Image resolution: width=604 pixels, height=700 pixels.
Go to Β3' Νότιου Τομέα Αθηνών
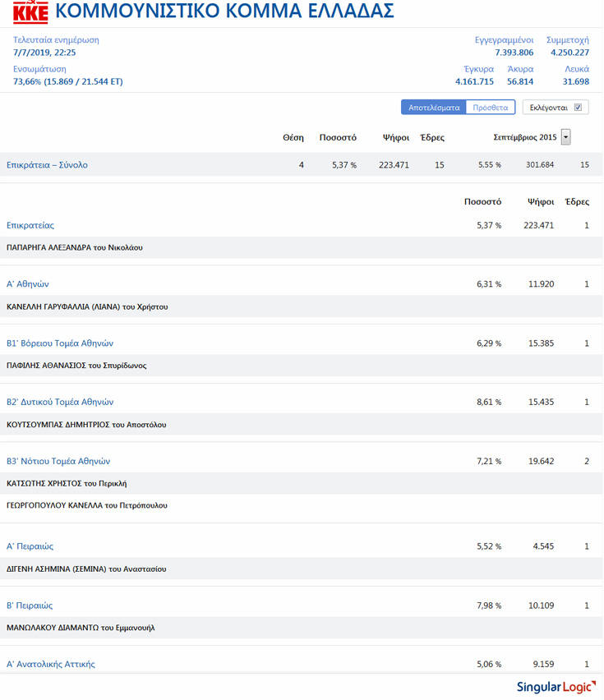(58, 462)
